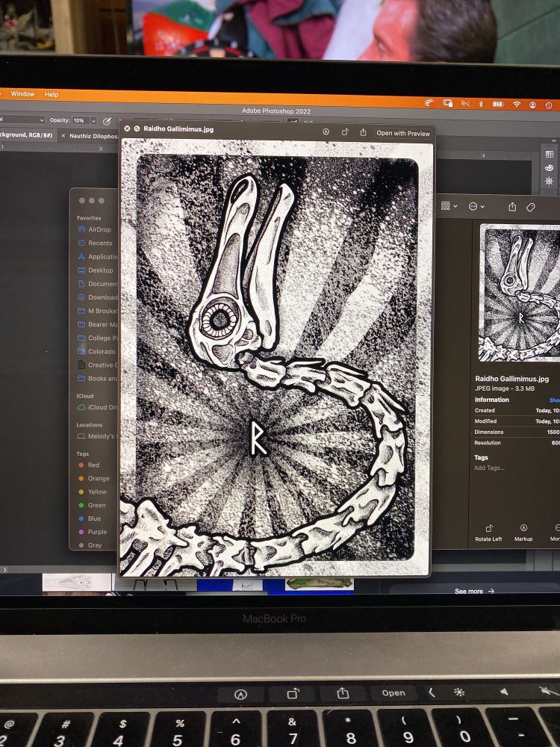Select Melody's computer under Locations
Screen dimensions: 560x747
98,436
